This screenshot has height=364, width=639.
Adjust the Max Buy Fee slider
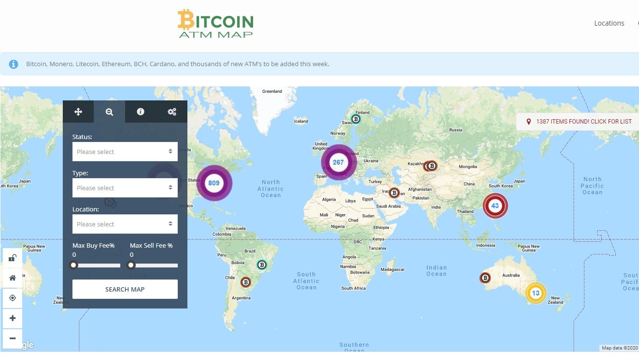(x=73, y=265)
